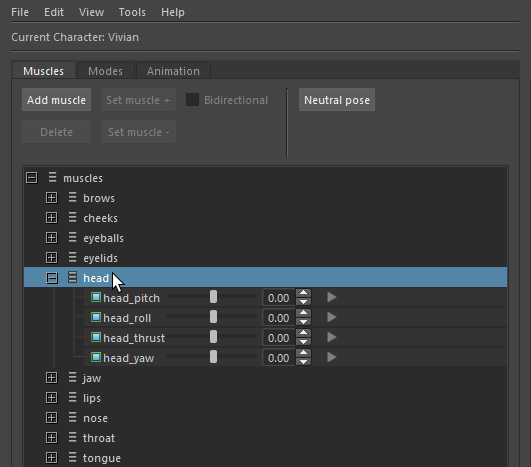Image resolution: width=531 pixels, height=467 pixels.
Task: Decrement head_pitch value with down arrow
Action: (303, 302)
